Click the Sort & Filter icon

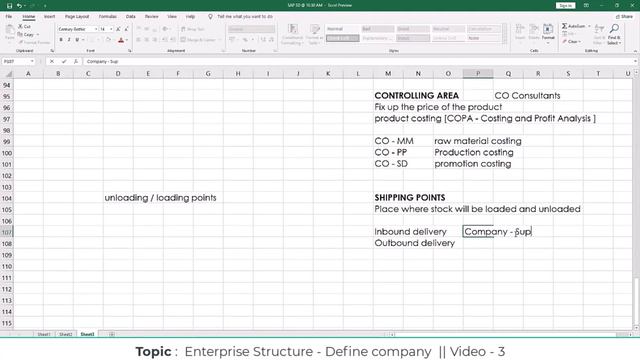(599, 29)
